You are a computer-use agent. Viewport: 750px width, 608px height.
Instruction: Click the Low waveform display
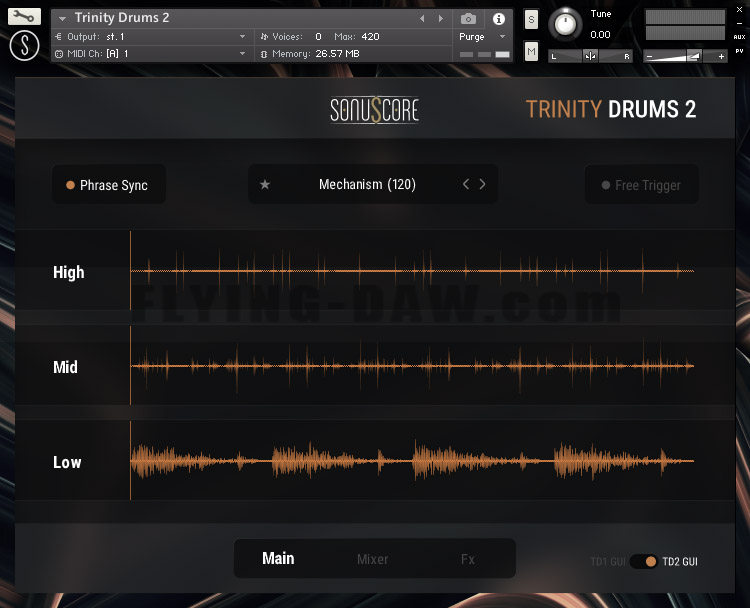412,461
